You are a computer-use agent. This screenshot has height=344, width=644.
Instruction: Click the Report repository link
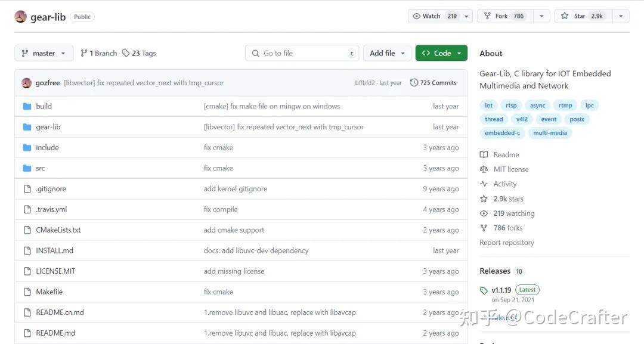point(507,242)
